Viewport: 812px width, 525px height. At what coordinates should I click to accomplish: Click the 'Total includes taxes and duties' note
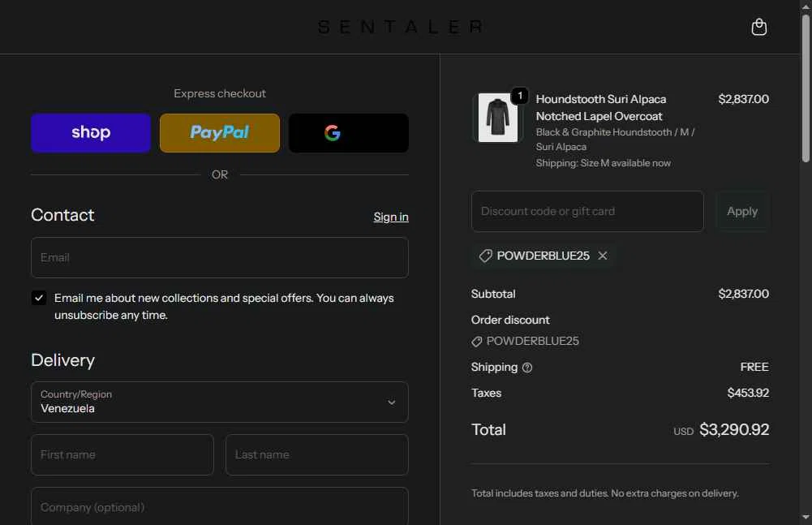tap(605, 493)
